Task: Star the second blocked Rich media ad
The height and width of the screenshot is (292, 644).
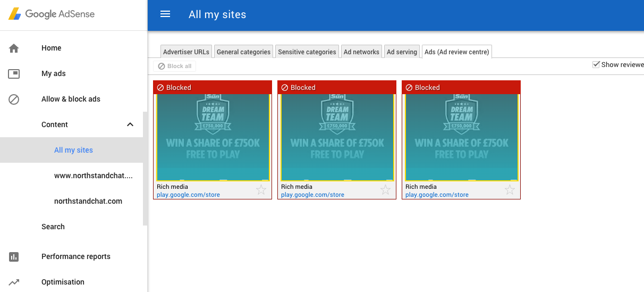Action: point(385,190)
